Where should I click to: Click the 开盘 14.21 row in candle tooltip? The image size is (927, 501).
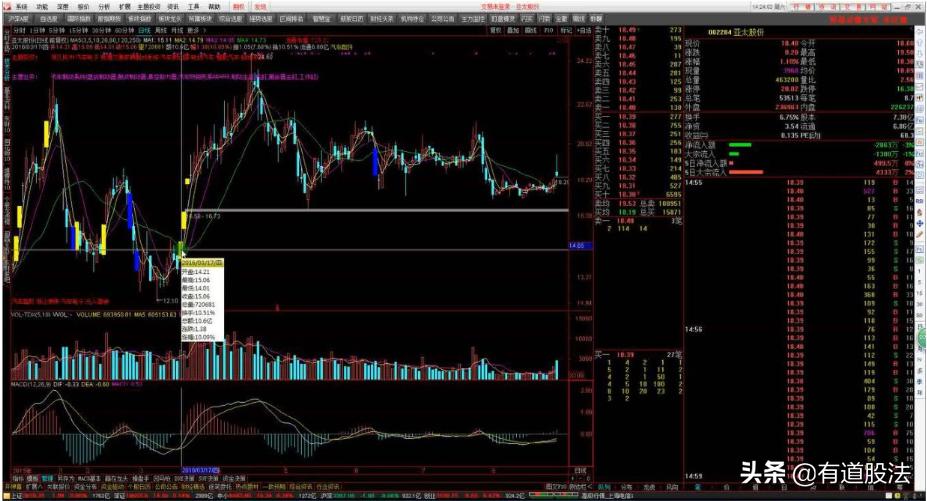click(196, 271)
